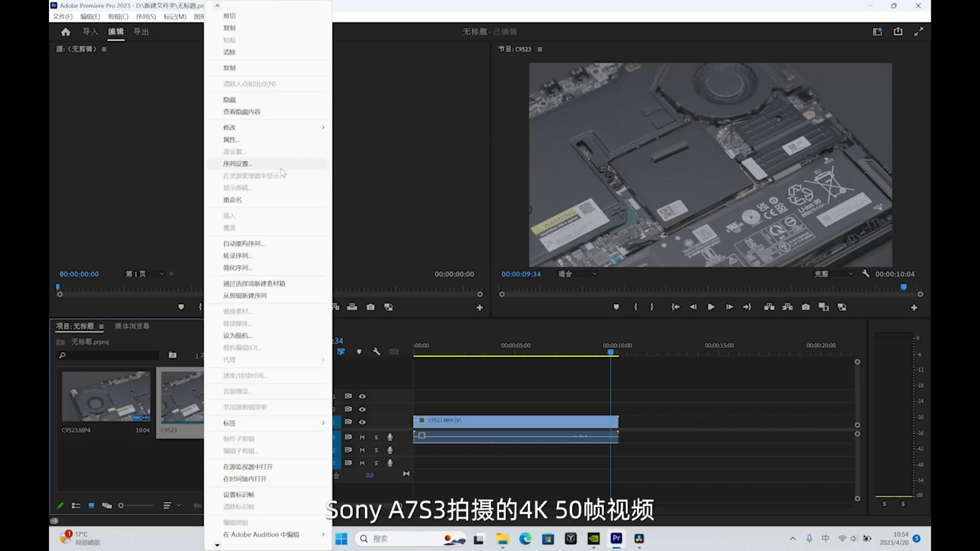Maximize video output fullscreen icon

tap(919, 31)
